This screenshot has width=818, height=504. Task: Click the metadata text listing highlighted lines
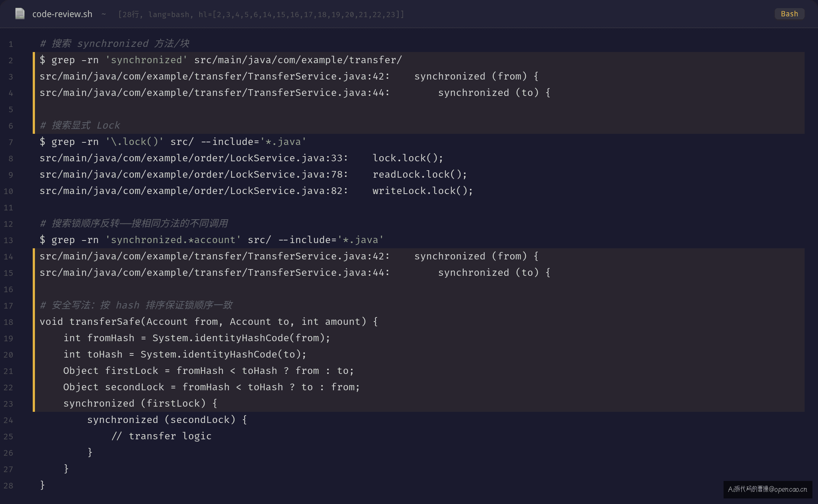[x=261, y=14]
